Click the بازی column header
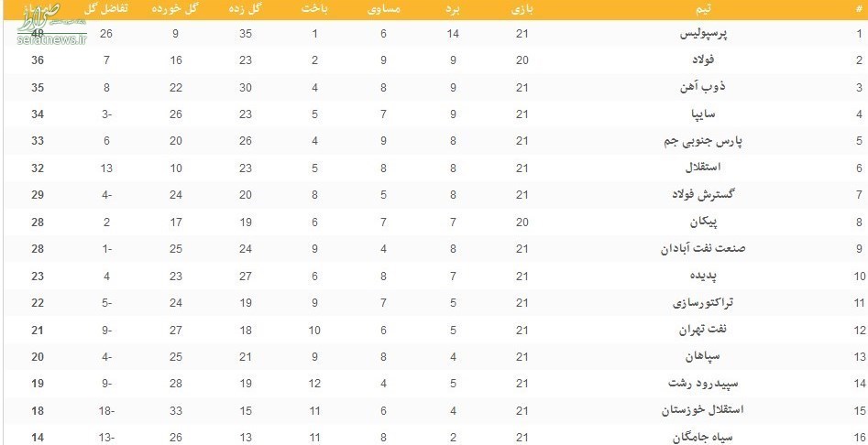 pos(522,9)
